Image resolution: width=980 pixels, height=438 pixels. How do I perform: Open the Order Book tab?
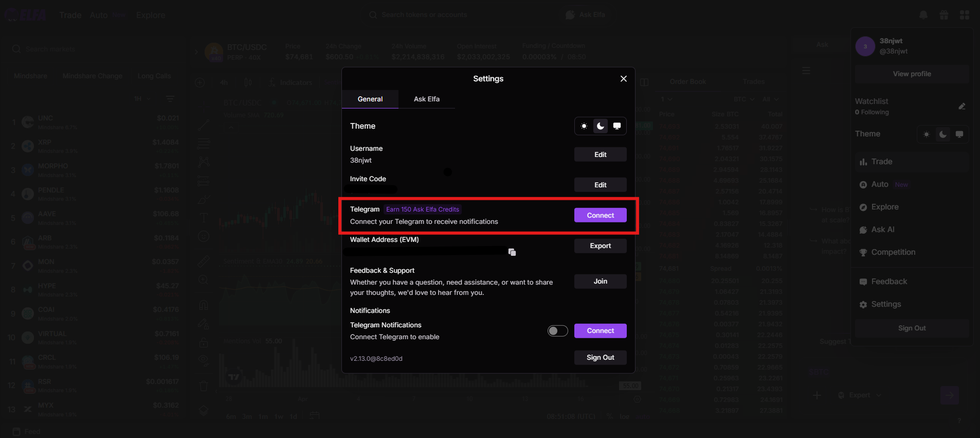688,82
